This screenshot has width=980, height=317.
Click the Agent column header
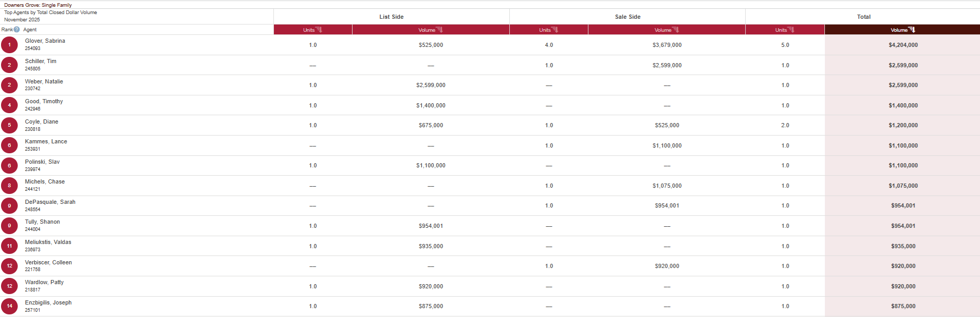[x=30, y=30]
